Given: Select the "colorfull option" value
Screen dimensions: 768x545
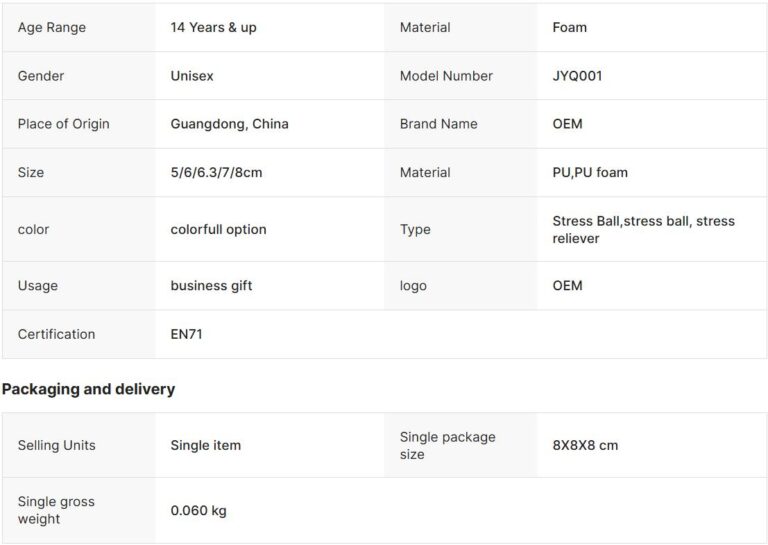Looking at the screenshot, I should (x=219, y=229).
